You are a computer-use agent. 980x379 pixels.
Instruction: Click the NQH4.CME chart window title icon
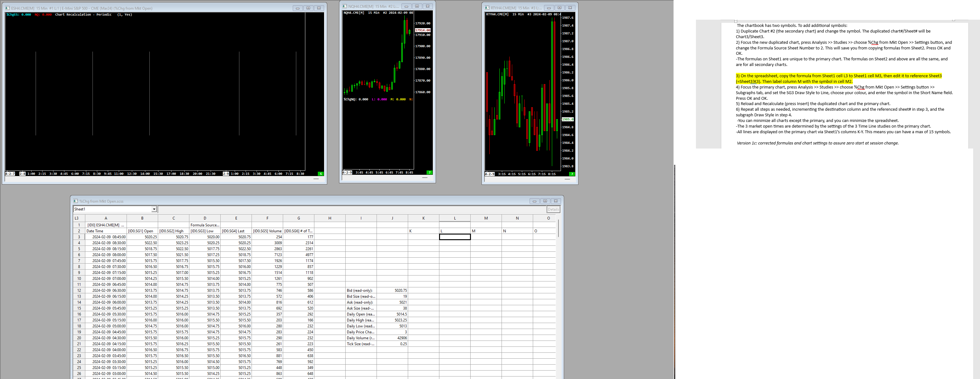click(x=344, y=7)
